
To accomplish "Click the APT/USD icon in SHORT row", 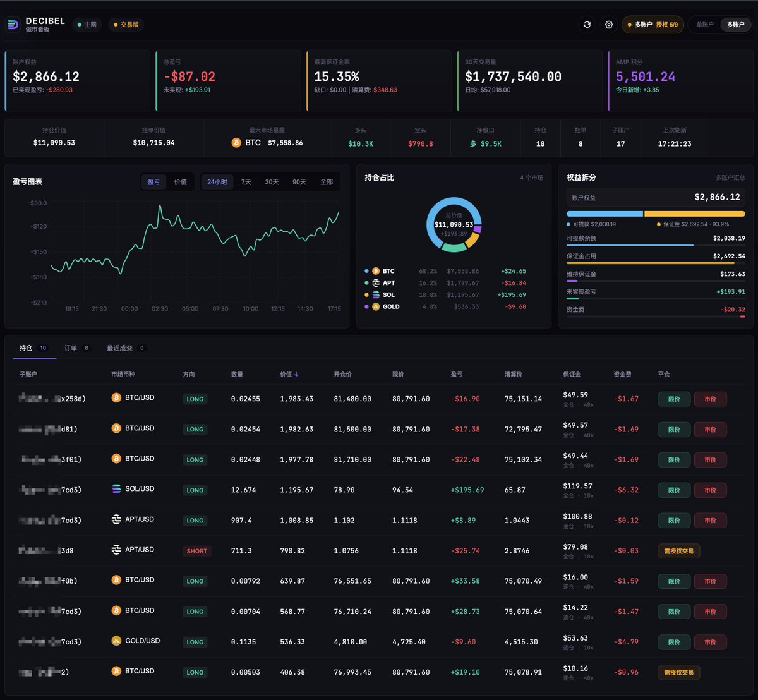I will coord(116,550).
